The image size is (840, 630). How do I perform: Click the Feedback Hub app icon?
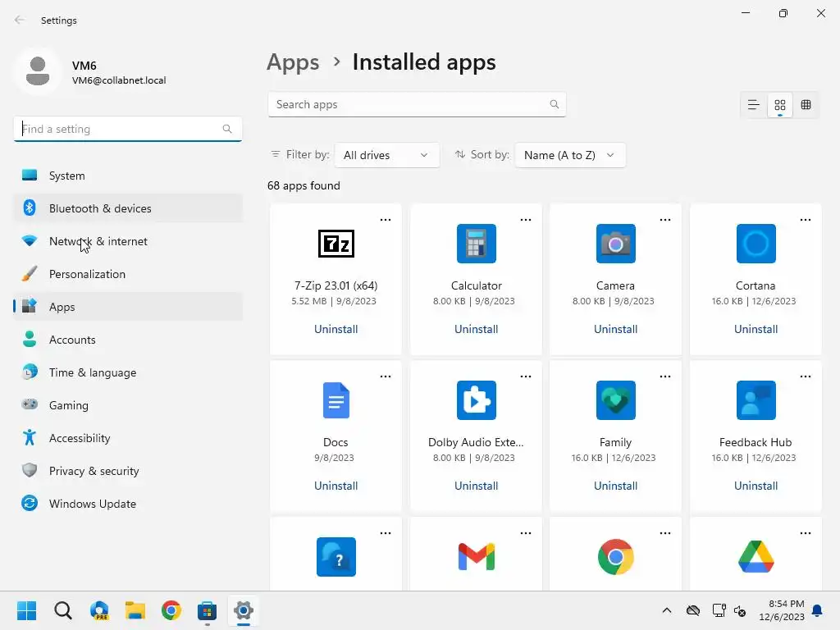756,400
